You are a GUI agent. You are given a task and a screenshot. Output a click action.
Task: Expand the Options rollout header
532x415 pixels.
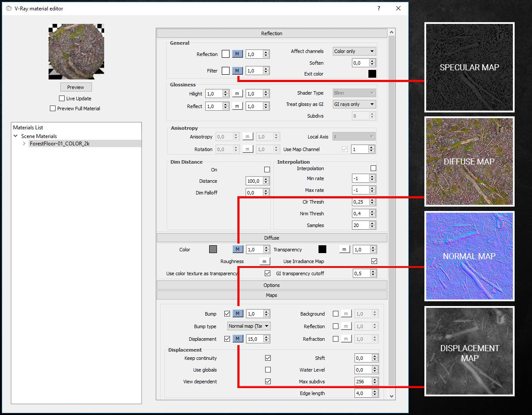click(272, 285)
